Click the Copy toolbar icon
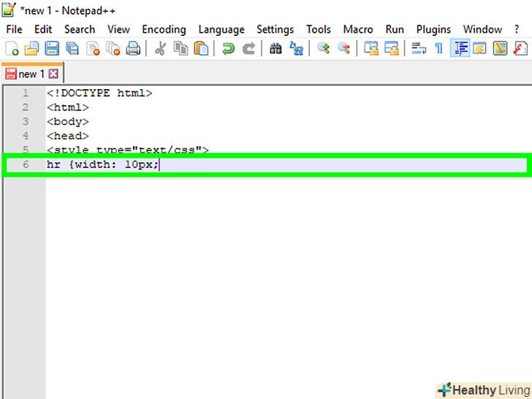This screenshot has width=532, height=399. click(x=180, y=48)
